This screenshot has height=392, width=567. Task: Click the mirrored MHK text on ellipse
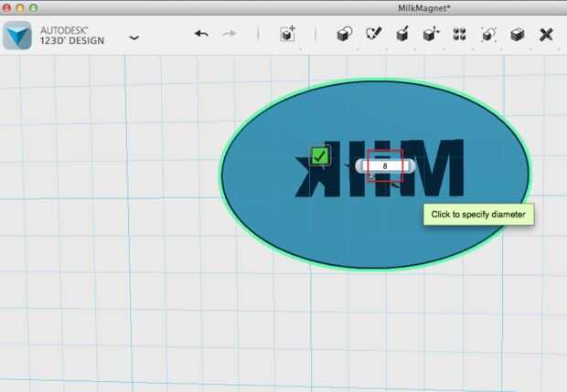(379, 168)
